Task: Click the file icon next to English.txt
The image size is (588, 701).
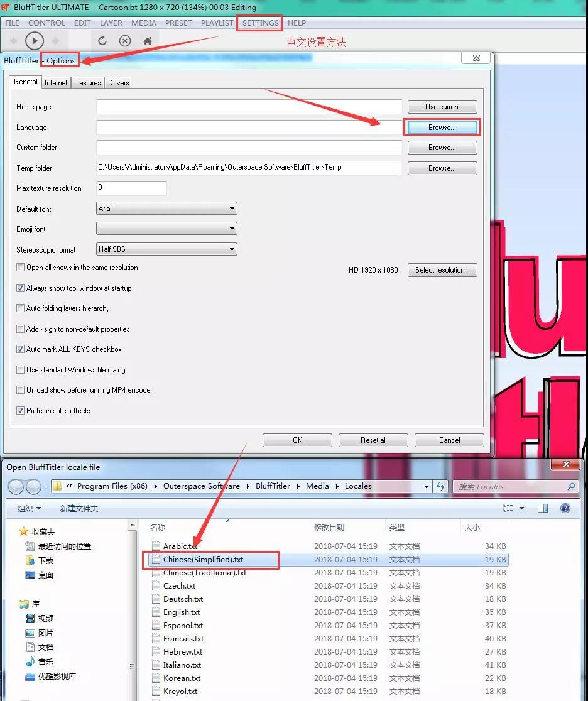Action: click(x=156, y=612)
